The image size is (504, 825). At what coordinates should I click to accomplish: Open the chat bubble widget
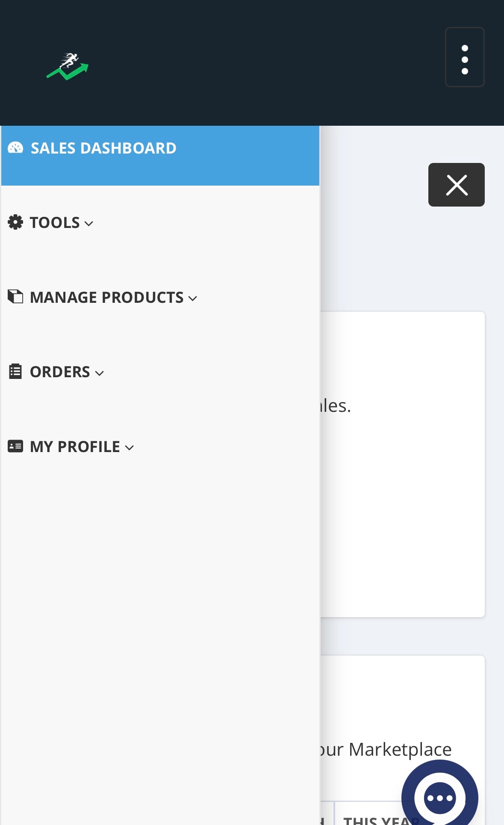click(439, 797)
